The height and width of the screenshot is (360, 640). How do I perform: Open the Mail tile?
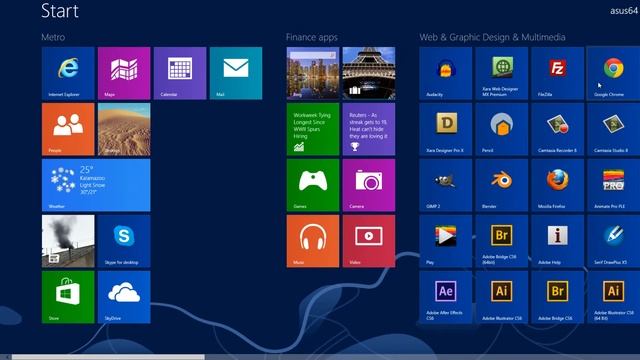[x=236, y=73]
